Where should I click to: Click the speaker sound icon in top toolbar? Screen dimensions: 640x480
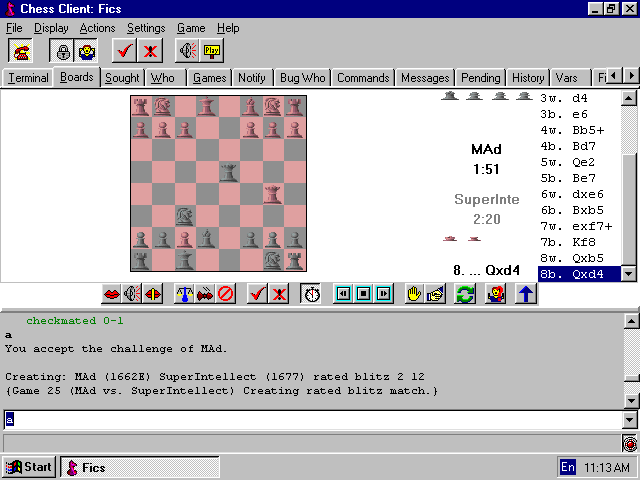point(187,51)
